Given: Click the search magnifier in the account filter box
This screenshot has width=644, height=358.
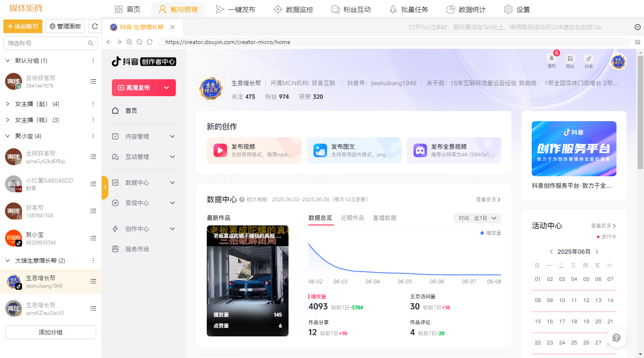Looking at the screenshot, I should click(x=90, y=43).
